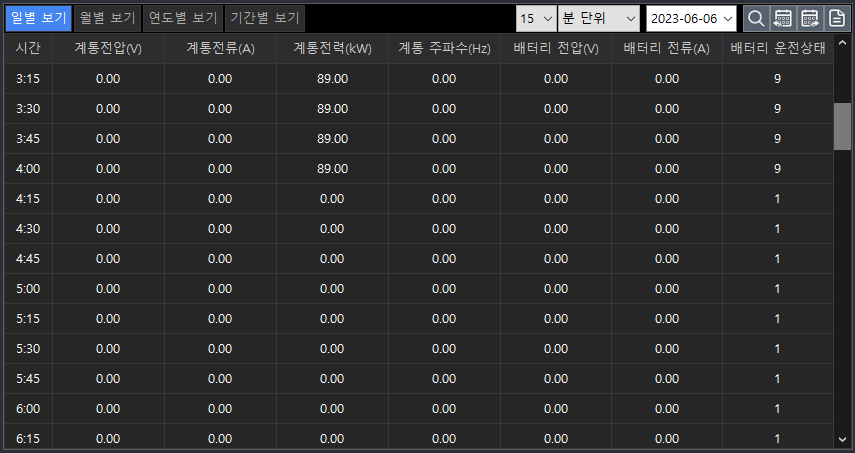The image size is (855, 453).
Task: Select the 5:00 time cell
Action: 28,288
